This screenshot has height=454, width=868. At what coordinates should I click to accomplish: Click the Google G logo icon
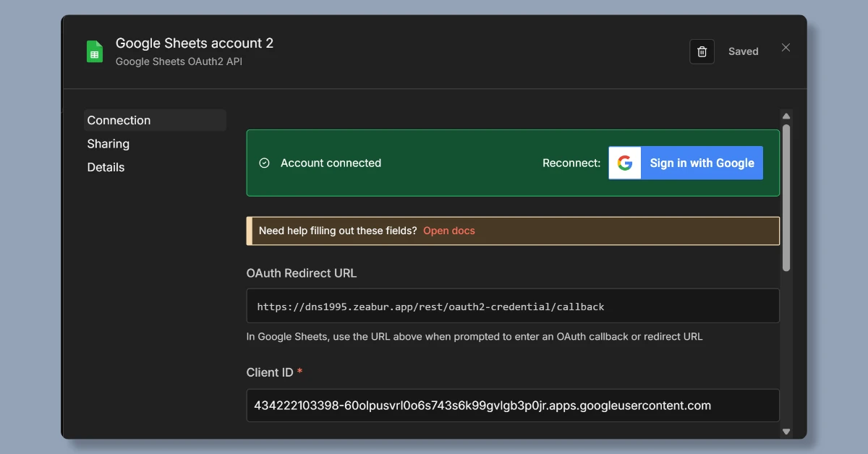coord(625,163)
